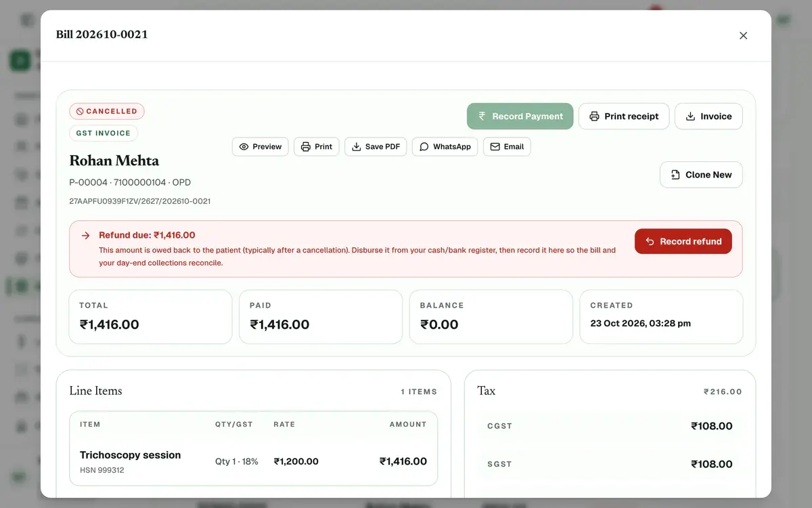Click the eye icon in the Preview button
Image resolution: width=812 pixels, height=508 pixels.
click(244, 147)
